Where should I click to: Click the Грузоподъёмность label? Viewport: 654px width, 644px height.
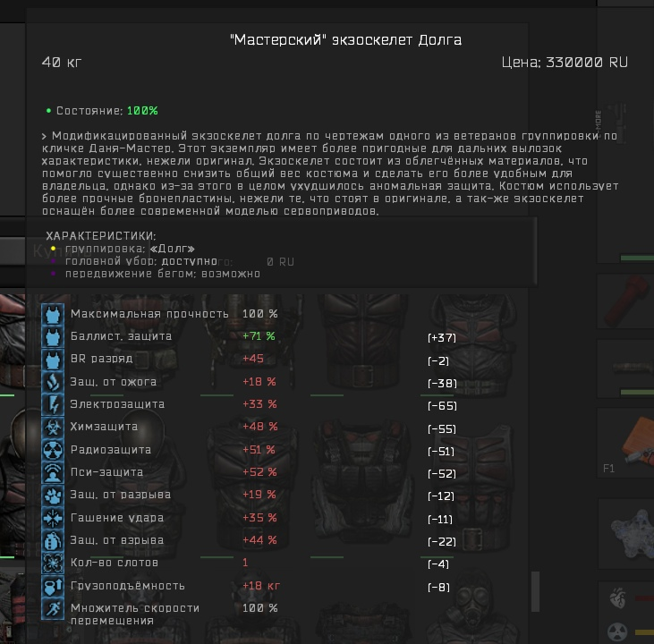[x=127, y=586]
